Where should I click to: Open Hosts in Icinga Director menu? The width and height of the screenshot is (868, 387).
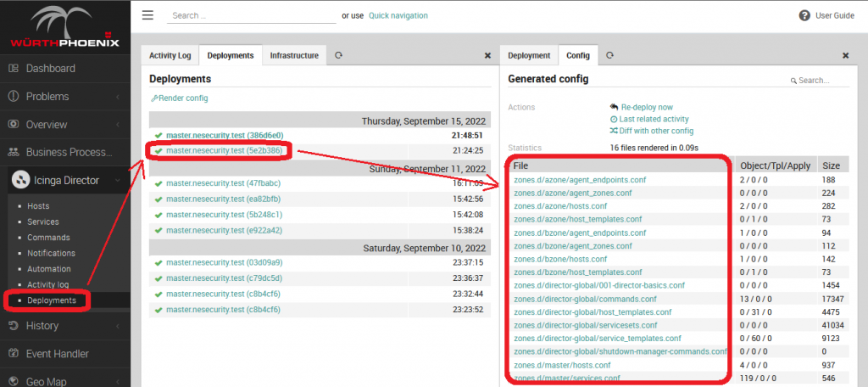click(x=38, y=205)
